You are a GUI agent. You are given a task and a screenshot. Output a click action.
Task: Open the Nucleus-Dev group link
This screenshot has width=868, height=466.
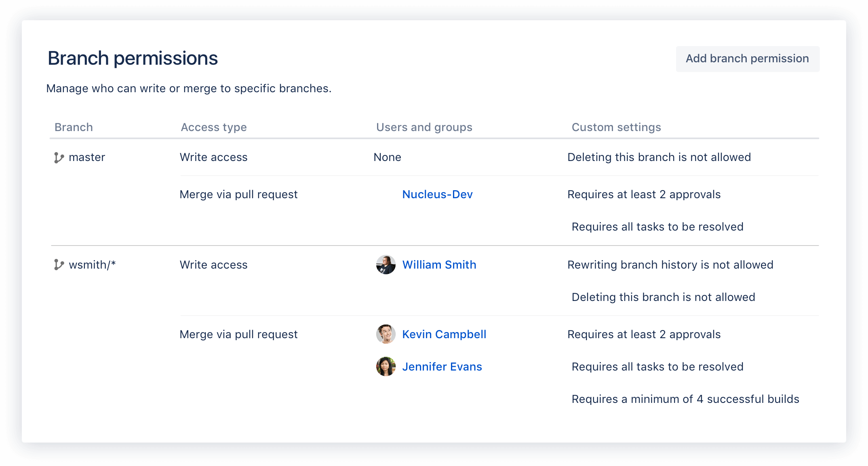(437, 195)
